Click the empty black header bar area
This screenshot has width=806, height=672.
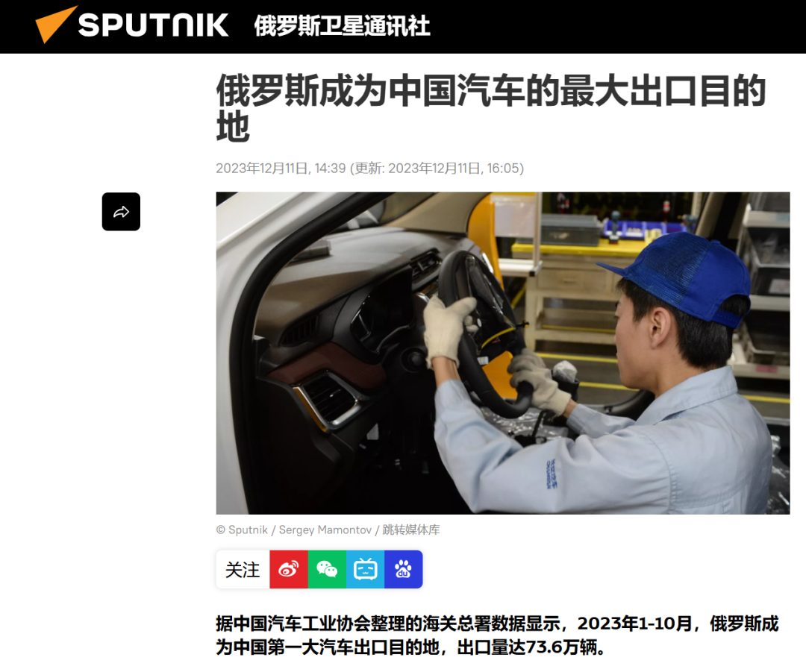pos(617,25)
